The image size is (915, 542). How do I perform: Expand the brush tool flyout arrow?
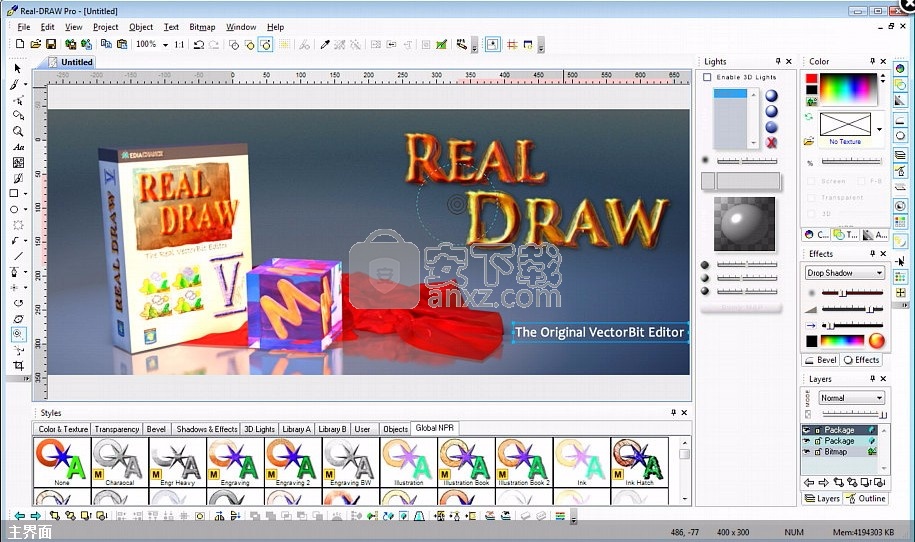tap(26, 85)
